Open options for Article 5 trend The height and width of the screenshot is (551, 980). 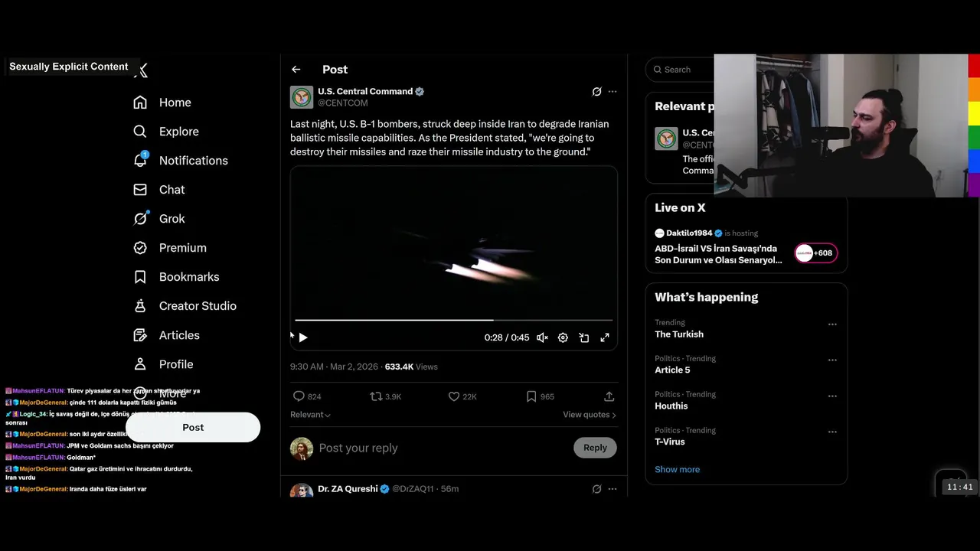pos(832,360)
